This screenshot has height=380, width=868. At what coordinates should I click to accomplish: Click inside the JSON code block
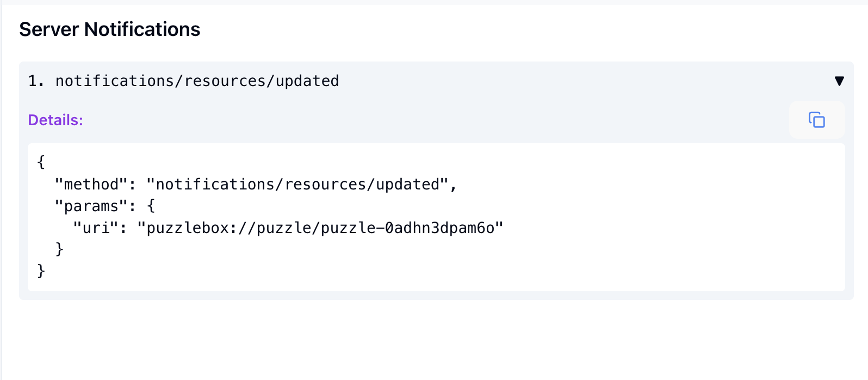[272, 217]
